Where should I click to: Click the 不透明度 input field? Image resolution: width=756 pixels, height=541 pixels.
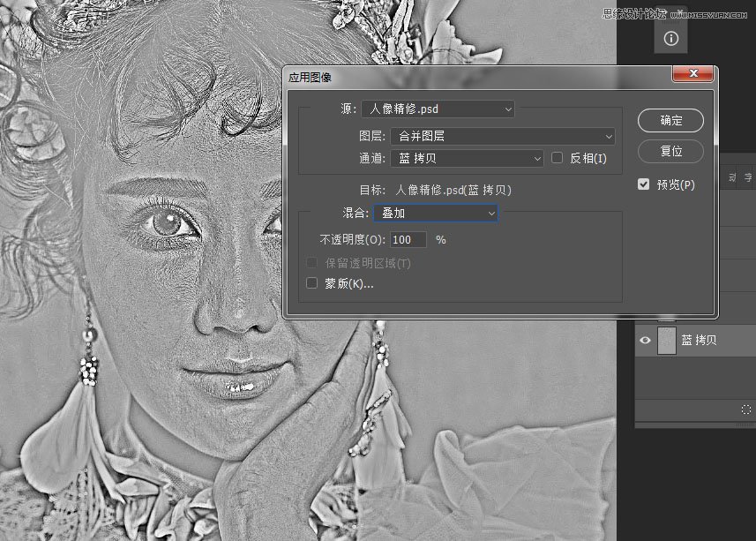(x=408, y=240)
